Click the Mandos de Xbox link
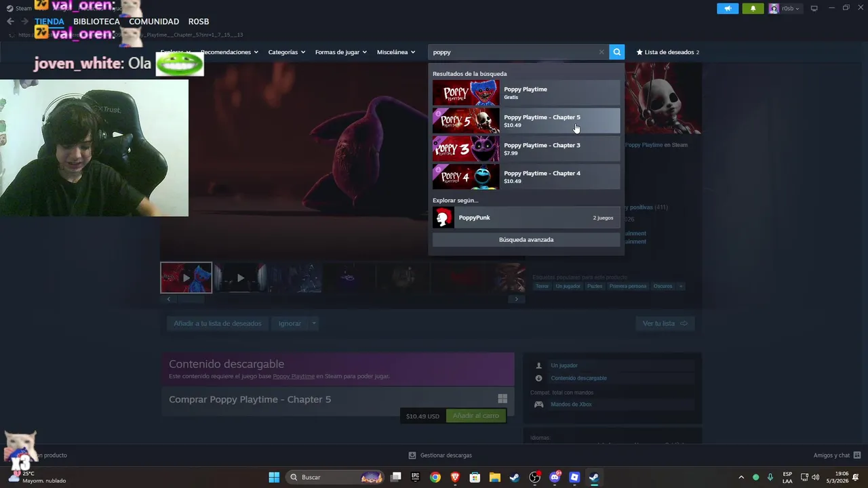Screen dimensions: 868x488 tap(571, 404)
